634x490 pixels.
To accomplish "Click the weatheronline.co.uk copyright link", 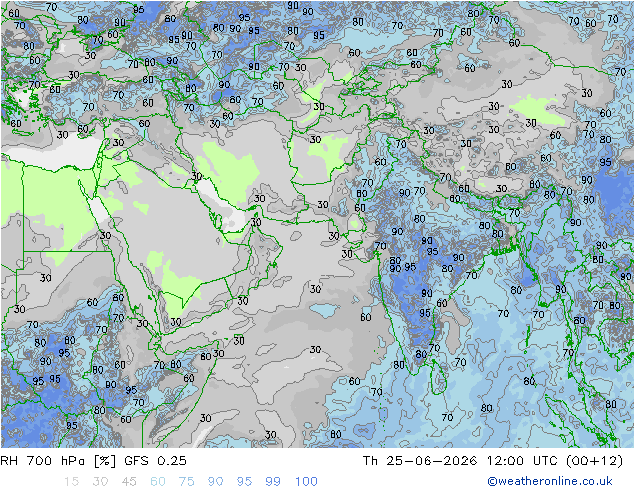I will pyautogui.click(x=550, y=481).
